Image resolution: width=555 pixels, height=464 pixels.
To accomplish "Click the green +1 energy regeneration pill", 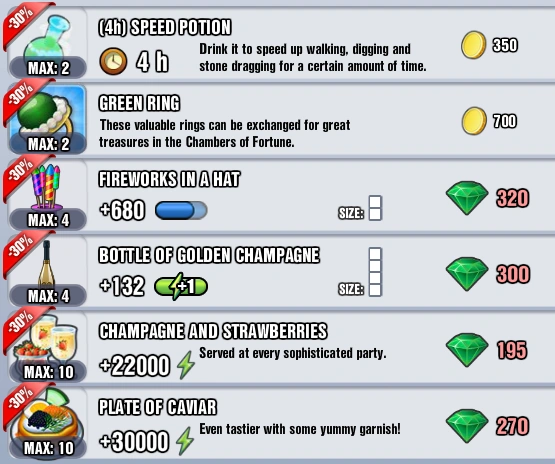I will (181, 286).
